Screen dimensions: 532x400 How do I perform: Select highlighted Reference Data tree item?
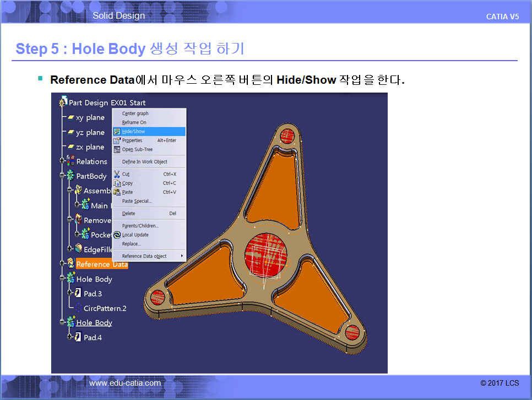click(101, 264)
